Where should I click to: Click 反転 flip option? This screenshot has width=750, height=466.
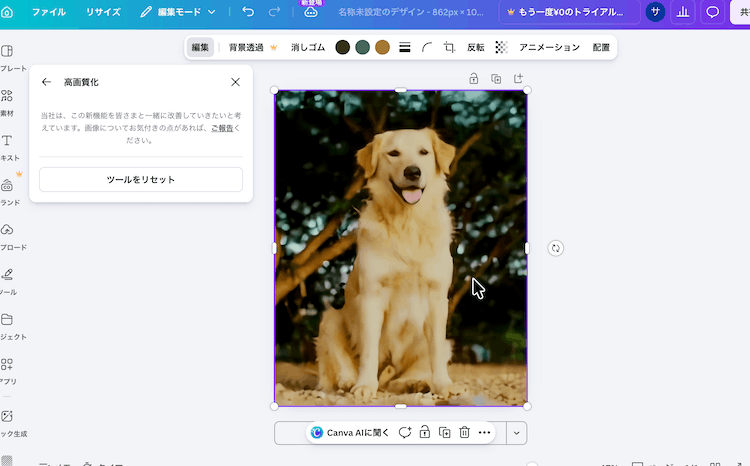click(475, 47)
